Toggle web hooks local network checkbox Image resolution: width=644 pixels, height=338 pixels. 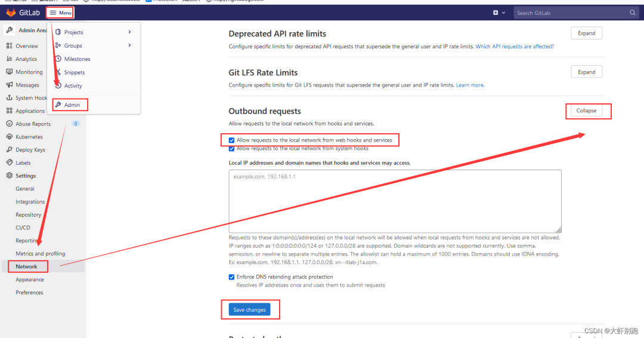click(231, 140)
